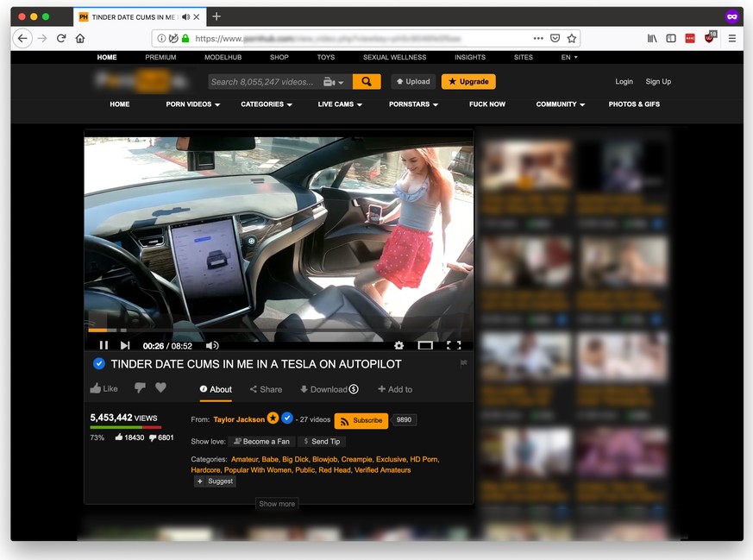Viewport: 753px width, 560px height.
Task: Pause the video playback
Action: 104,345
